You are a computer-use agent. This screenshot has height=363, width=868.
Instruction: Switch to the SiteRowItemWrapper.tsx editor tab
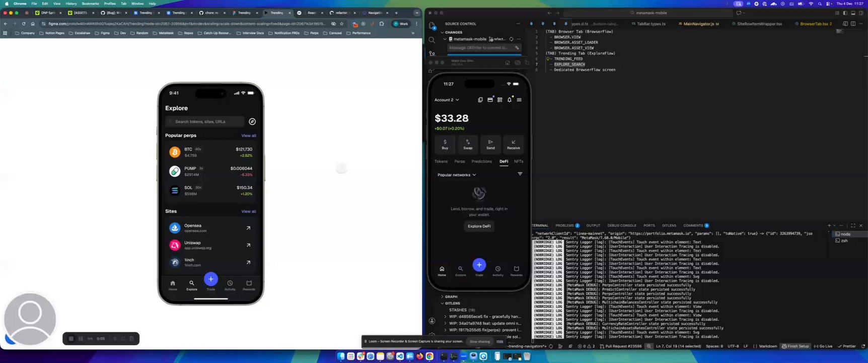coord(759,24)
